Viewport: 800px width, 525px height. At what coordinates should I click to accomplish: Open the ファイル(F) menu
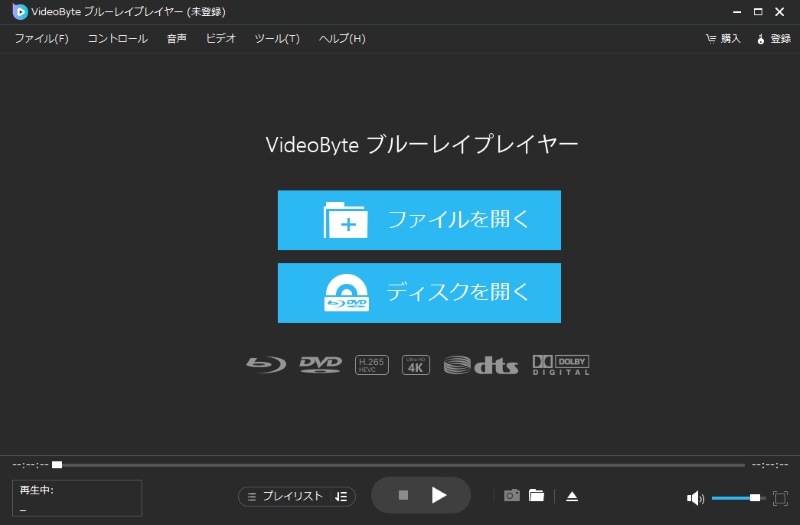[41, 39]
